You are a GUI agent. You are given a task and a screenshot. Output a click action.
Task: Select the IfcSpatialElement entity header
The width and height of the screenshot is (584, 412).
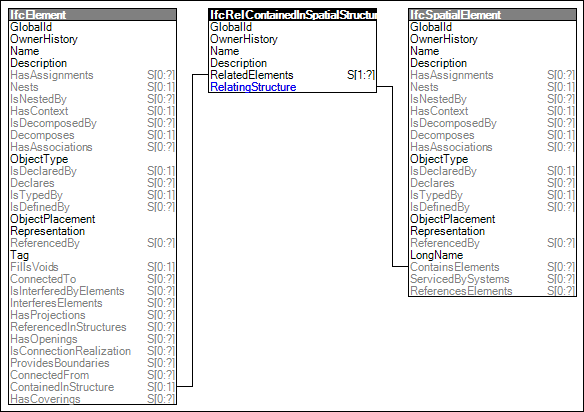(492, 15)
